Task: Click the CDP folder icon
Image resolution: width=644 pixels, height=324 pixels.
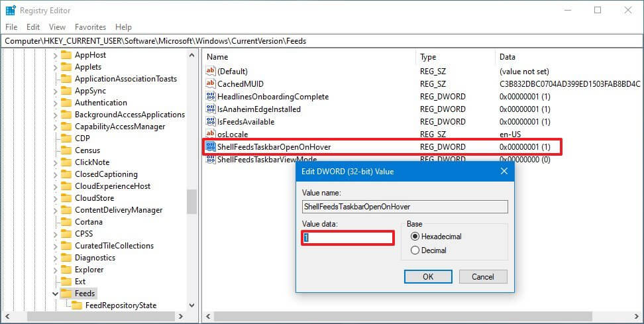Action: click(x=66, y=138)
